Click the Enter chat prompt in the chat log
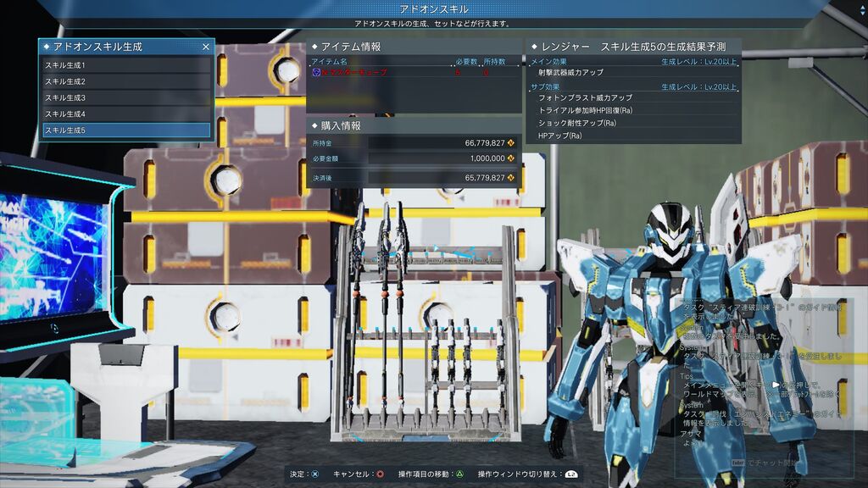Image resolution: width=868 pixels, height=488 pixels. [765, 463]
